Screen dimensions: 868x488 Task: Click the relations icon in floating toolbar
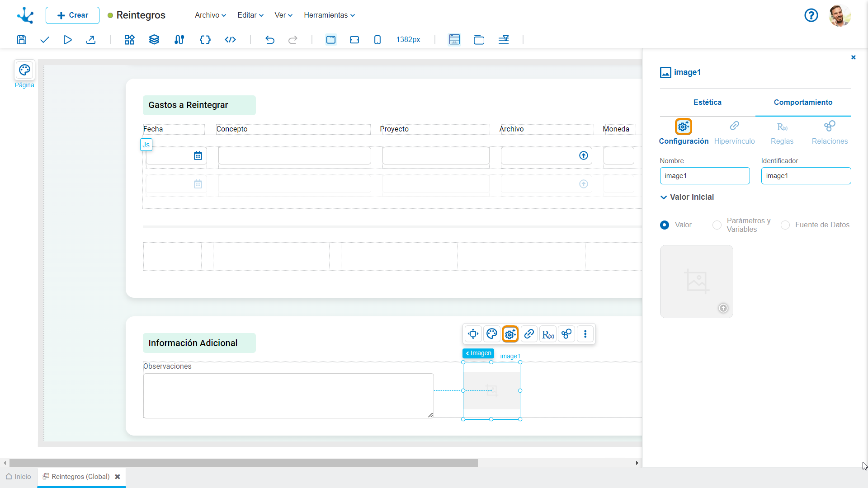pos(566,334)
